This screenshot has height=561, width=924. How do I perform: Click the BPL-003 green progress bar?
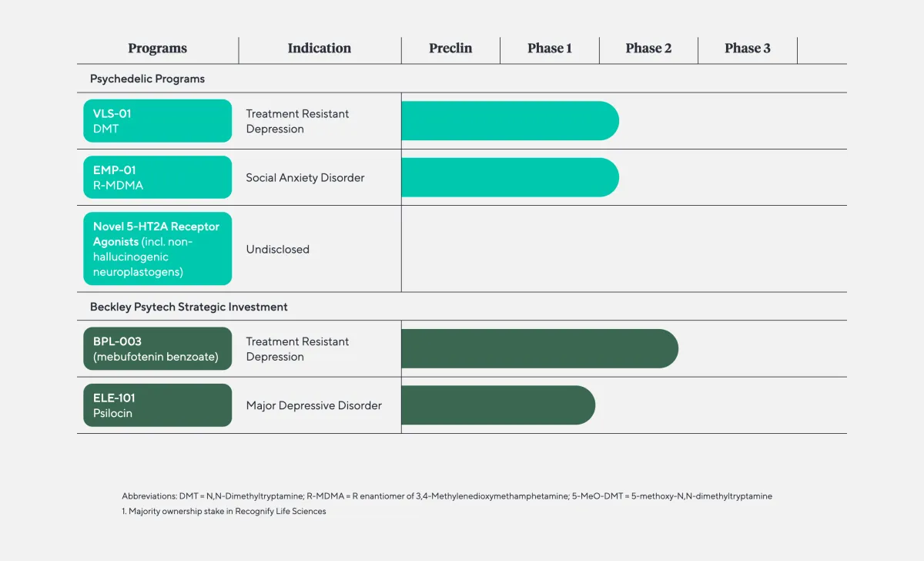coord(539,348)
